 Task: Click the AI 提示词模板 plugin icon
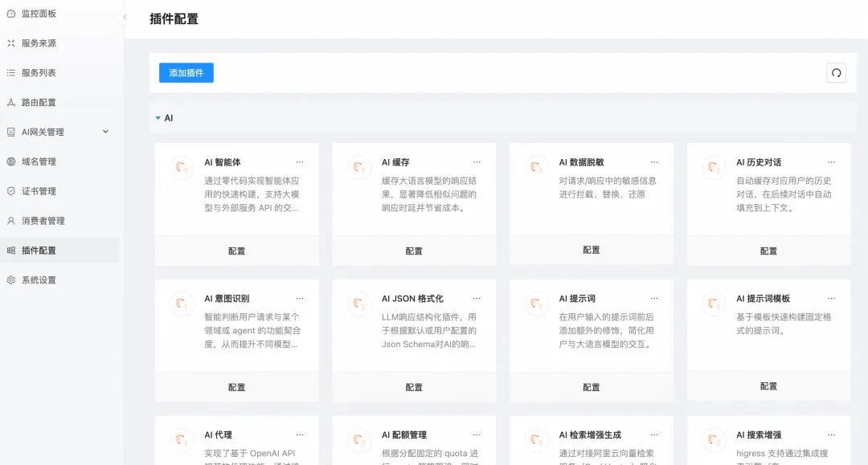pyautogui.click(x=714, y=303)
